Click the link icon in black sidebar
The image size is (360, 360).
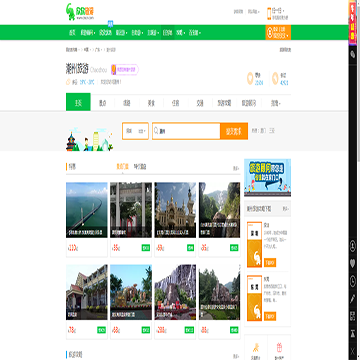pyautogui.click(x=353, y=54)
